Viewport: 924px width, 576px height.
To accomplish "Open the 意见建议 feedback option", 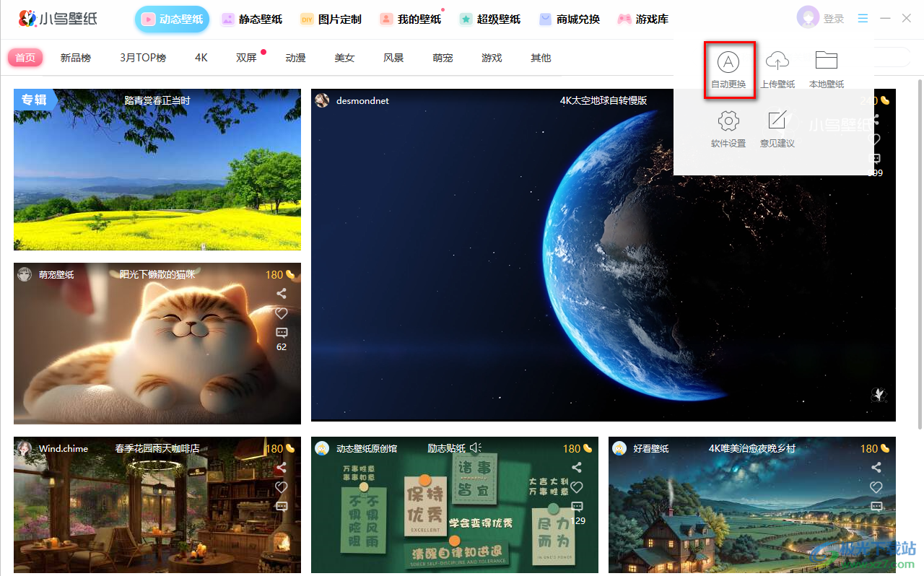I will 777,129.
